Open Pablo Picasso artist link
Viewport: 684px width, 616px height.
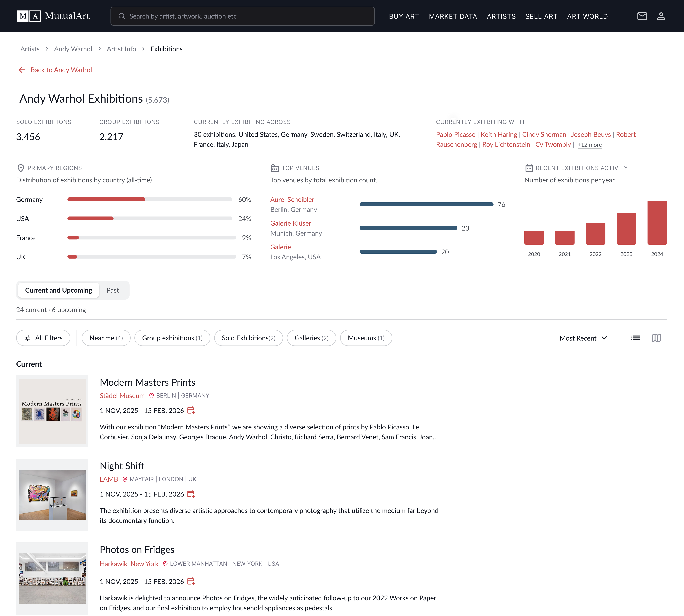[x=456, y=134]
